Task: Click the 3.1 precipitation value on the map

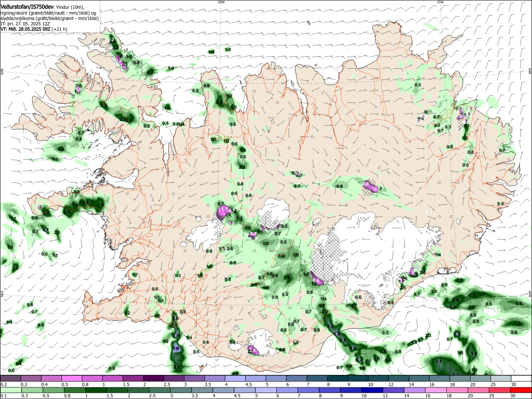Action: click(x=438, y=361)
